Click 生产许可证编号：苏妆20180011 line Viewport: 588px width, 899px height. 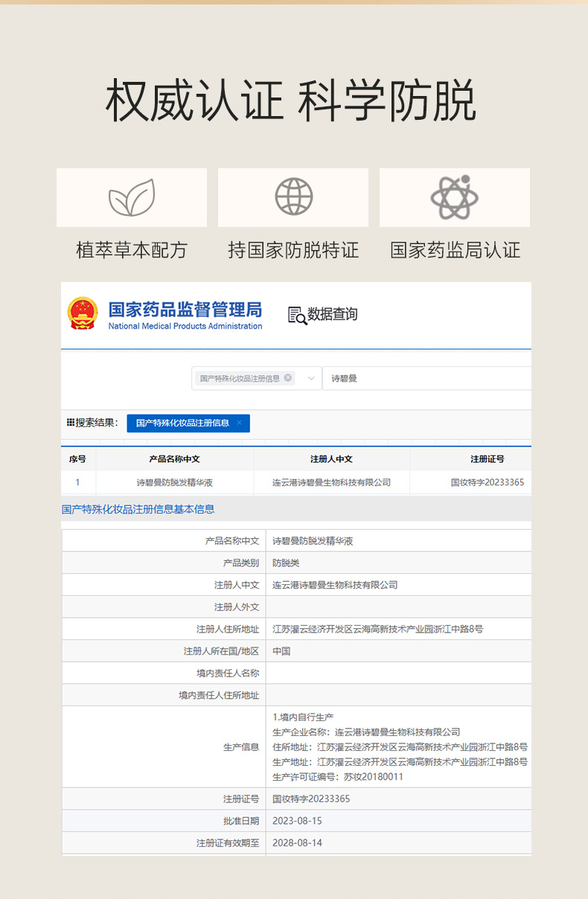tap(338, 777)
